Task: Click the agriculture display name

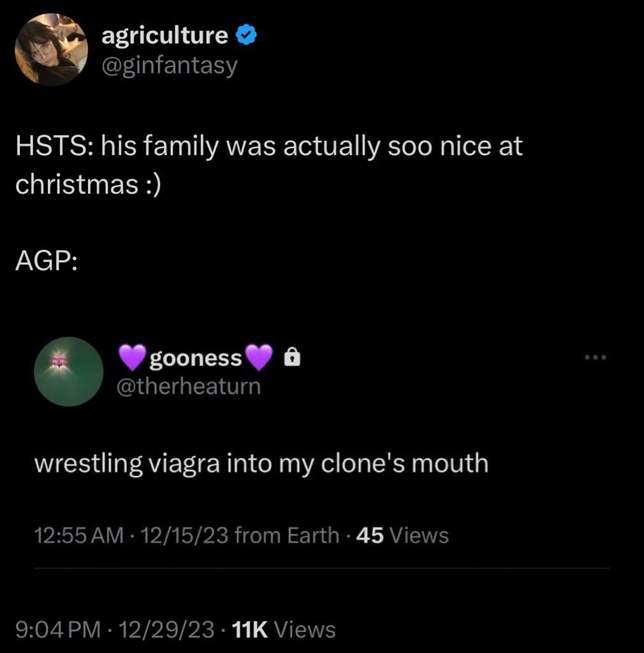Action: pyautogui.click(x=165, y=36)
